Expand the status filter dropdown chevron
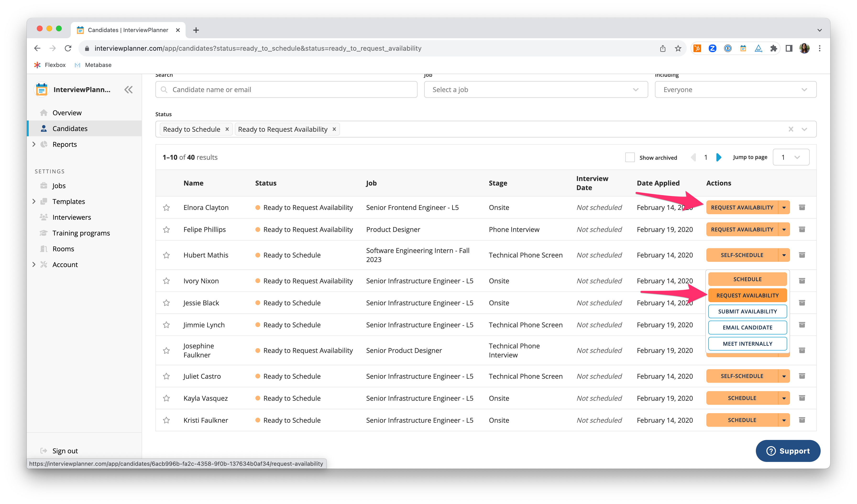 coord(804,129)
